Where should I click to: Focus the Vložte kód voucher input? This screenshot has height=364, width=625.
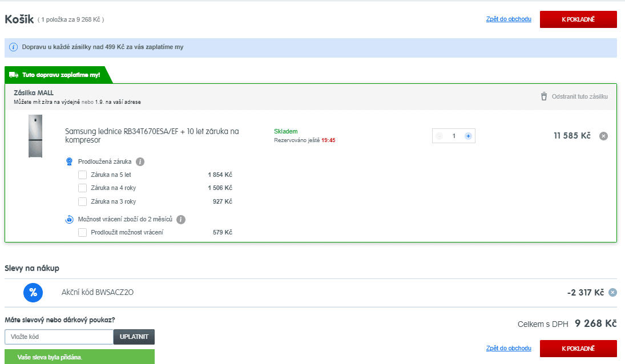pyautogui.click(x=59, y=337)
